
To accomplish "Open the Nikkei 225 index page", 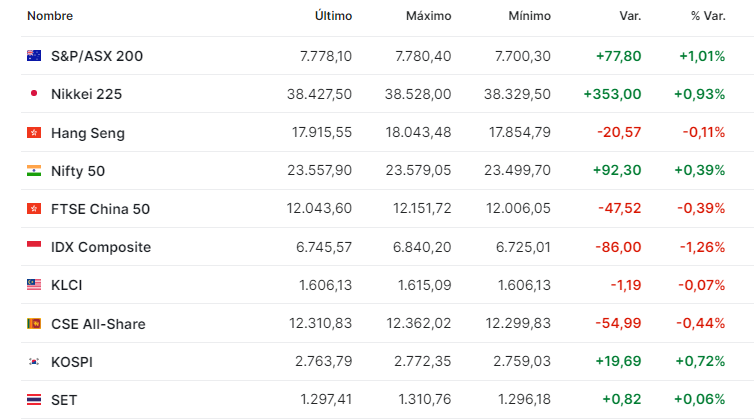I will pos(87,94).
